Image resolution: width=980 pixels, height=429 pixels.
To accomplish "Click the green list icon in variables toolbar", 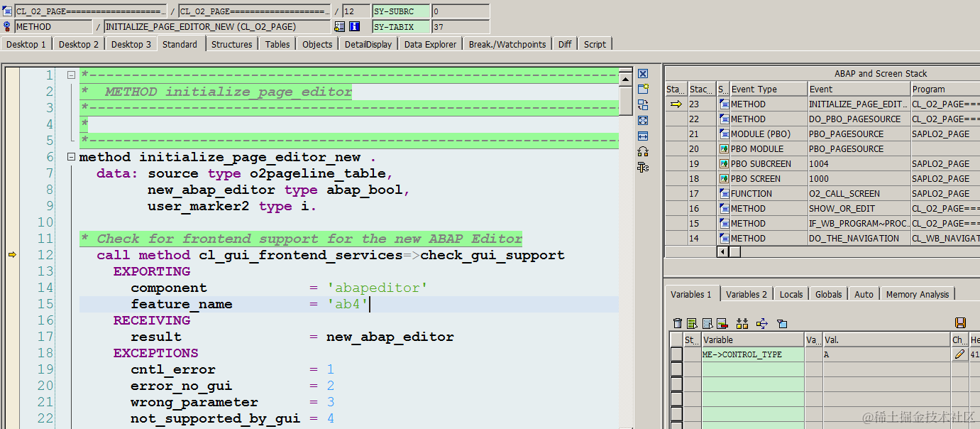I will point(691,323).
